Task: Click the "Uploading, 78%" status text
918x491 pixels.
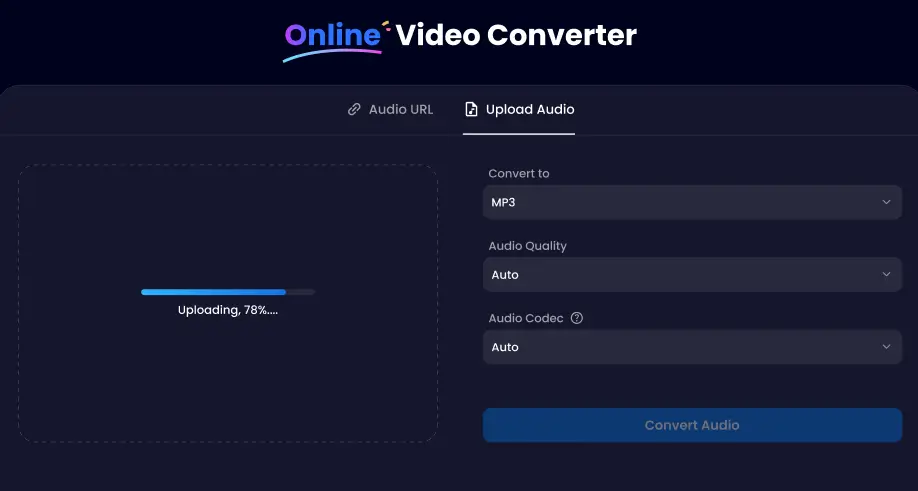Action: tap(228, 310)
